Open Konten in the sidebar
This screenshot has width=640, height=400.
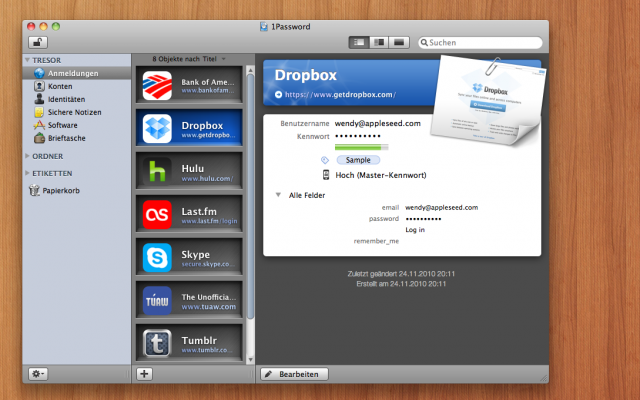[77, 86]
